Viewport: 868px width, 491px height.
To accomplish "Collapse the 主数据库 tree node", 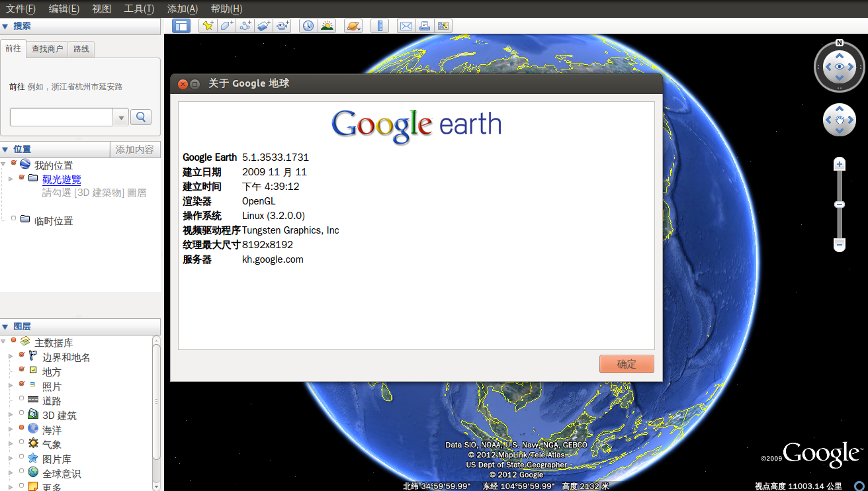I will point(4,341).
